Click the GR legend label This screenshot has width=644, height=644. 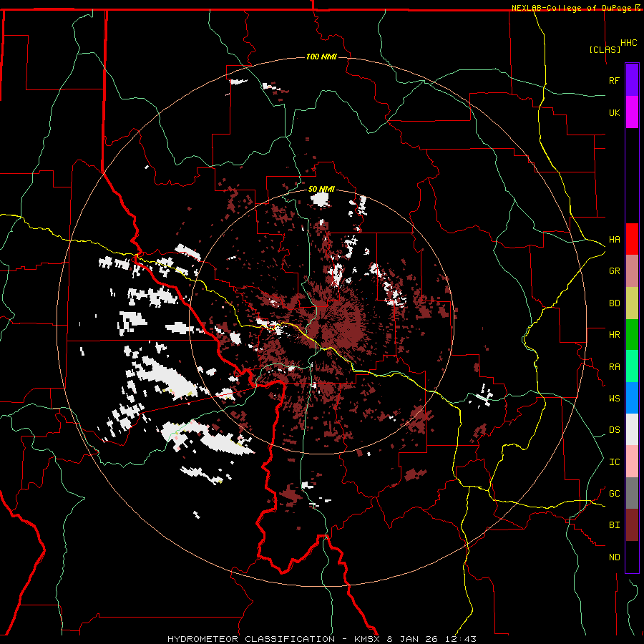[614, 271]
